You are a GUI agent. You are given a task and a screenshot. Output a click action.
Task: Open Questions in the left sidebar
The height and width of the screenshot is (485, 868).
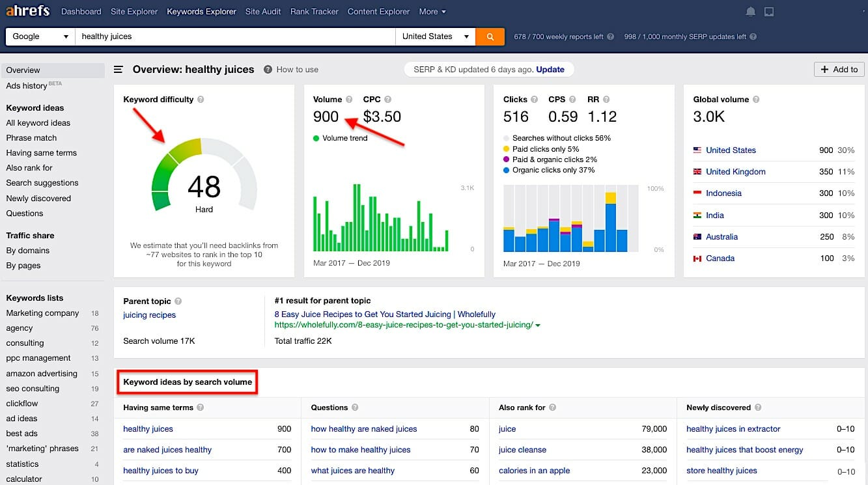point(25,214)
